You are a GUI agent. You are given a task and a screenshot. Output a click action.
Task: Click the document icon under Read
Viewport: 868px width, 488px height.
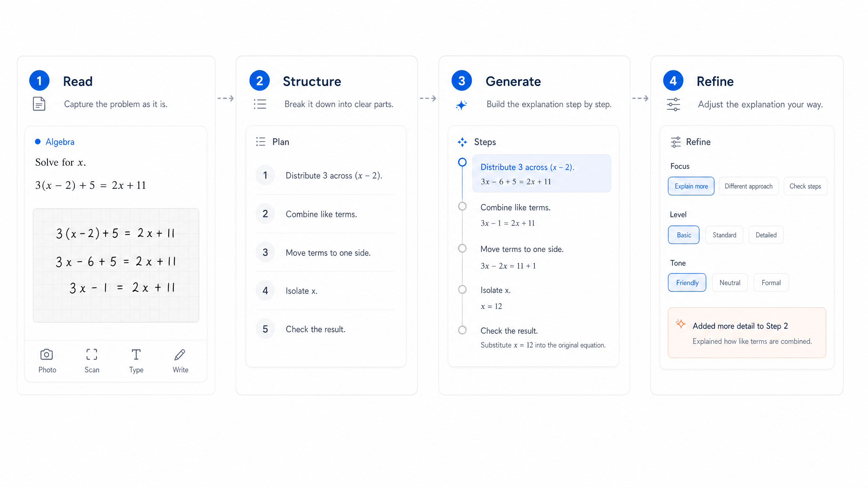[39, 104]
